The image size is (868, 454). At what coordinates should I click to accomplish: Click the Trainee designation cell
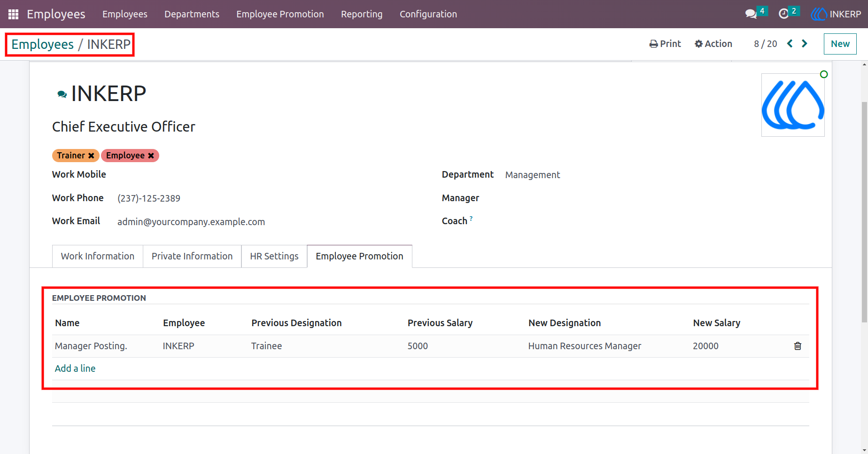coord(266,346)
